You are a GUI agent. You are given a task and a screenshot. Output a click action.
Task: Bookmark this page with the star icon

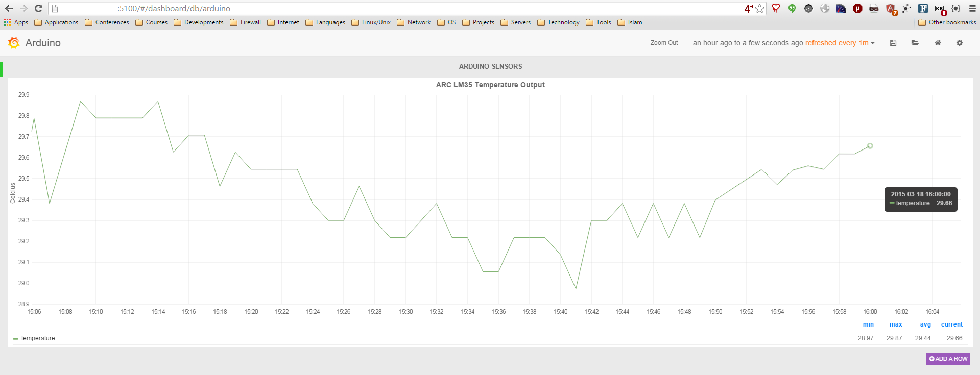click(760, 8)
